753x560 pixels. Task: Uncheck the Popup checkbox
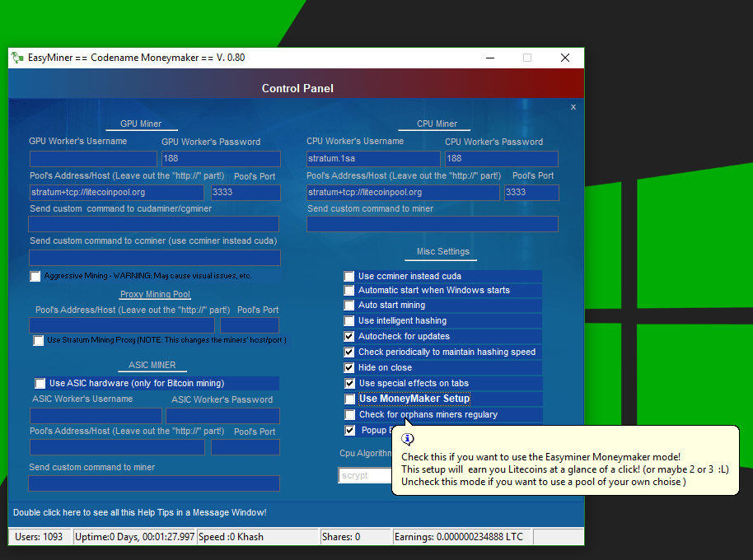pyautogui.click(x=350, y=431)
